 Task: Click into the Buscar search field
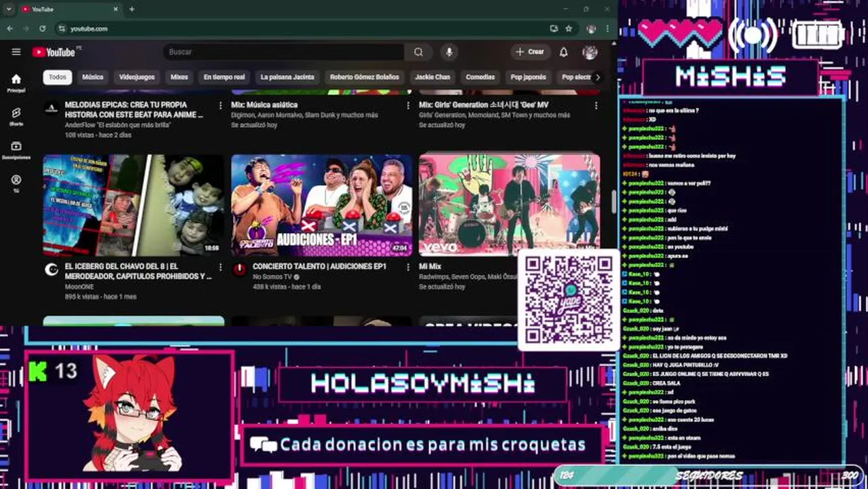284,52
